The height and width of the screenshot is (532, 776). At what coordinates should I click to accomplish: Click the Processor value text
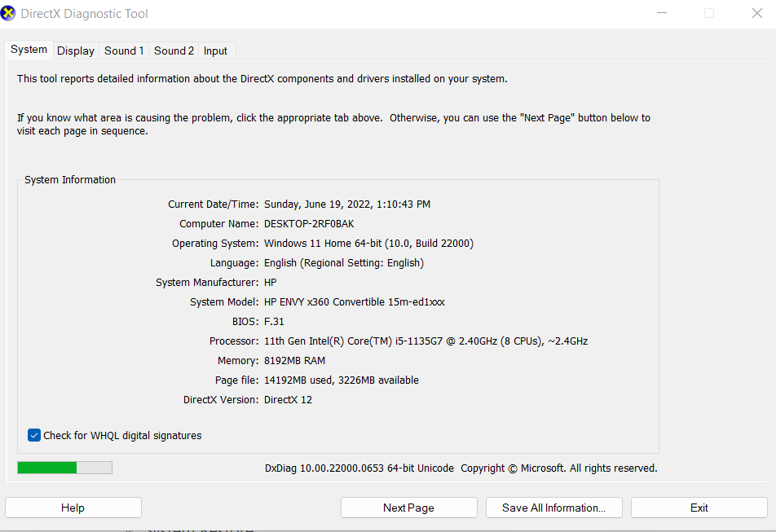point(425,341)
